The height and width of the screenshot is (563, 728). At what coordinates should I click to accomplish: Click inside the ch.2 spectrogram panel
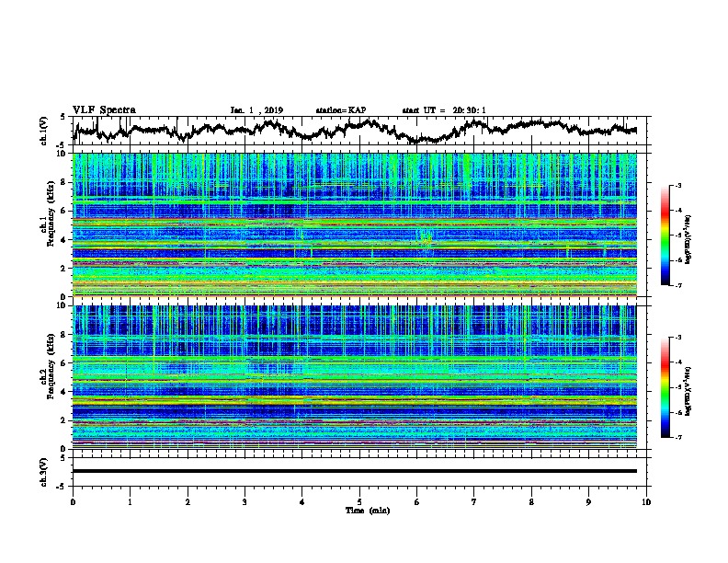pyautogui.click(x=355, y=377)
